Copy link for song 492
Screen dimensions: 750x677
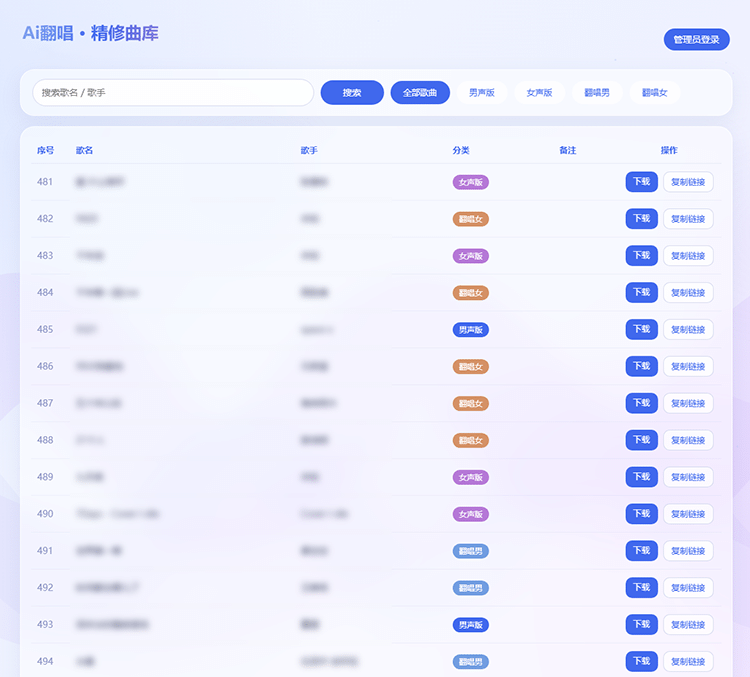688,587
